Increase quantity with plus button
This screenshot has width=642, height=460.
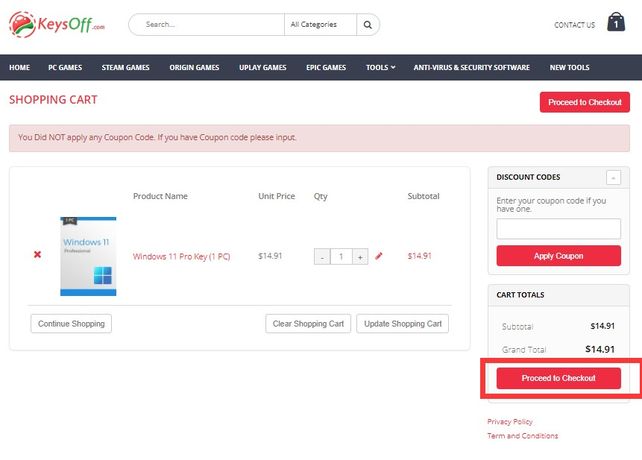360,257
